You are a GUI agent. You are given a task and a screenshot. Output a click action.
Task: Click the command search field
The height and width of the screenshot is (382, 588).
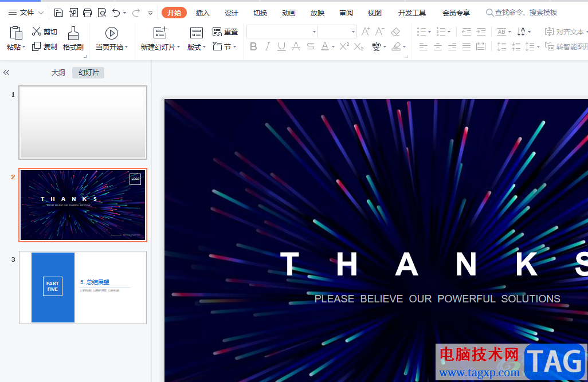point(522,13)
